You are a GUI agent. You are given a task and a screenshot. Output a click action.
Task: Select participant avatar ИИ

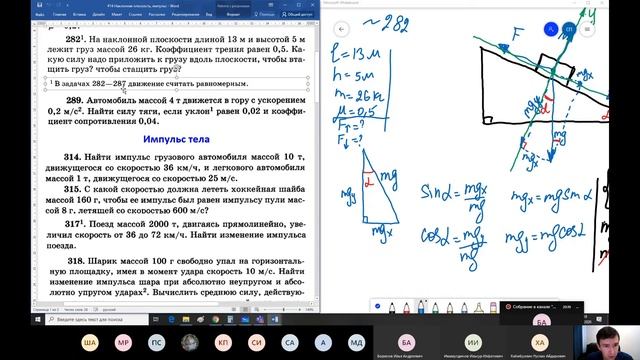click(473, 342)
